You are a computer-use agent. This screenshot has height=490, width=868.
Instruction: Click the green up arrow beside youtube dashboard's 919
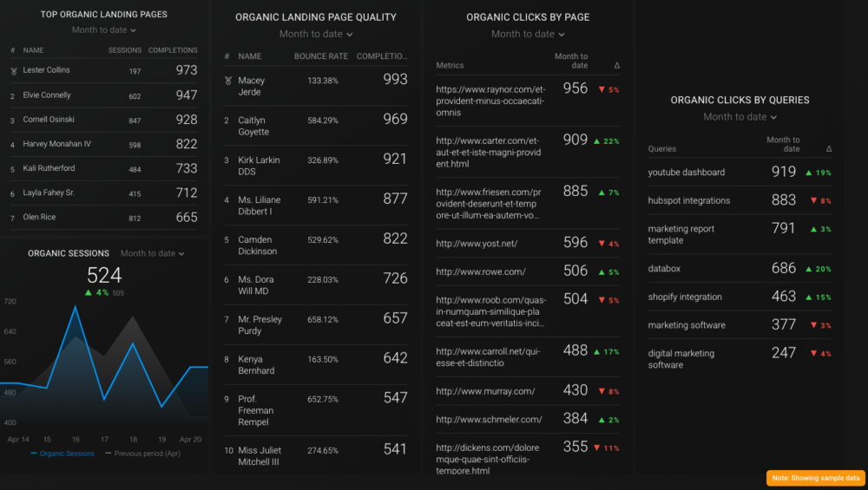pyautogui.click(x=809, y=173)
